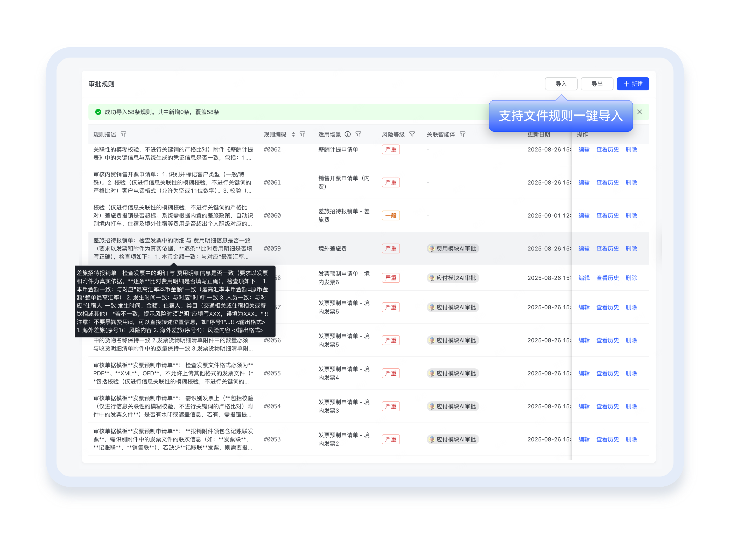The height and width of the screenshot is (560, 730).
Task: View history for rule #0061
Action: click(607, 182)
